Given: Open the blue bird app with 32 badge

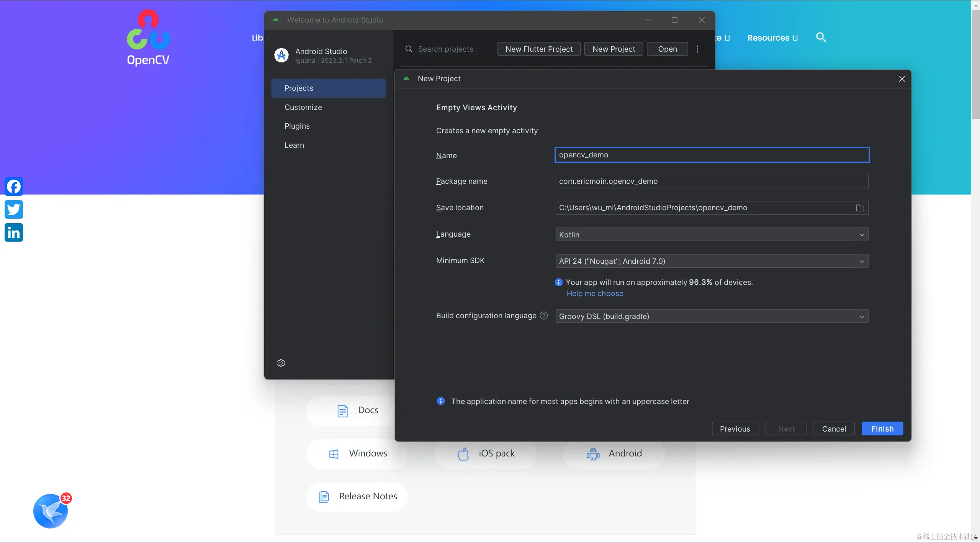Looking at the screenshot, I should (x=51, y=511).
